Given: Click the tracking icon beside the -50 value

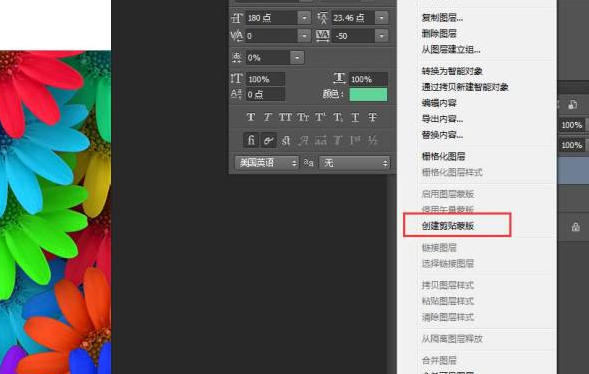Looking at the screenshot, I should click(322, 36).
